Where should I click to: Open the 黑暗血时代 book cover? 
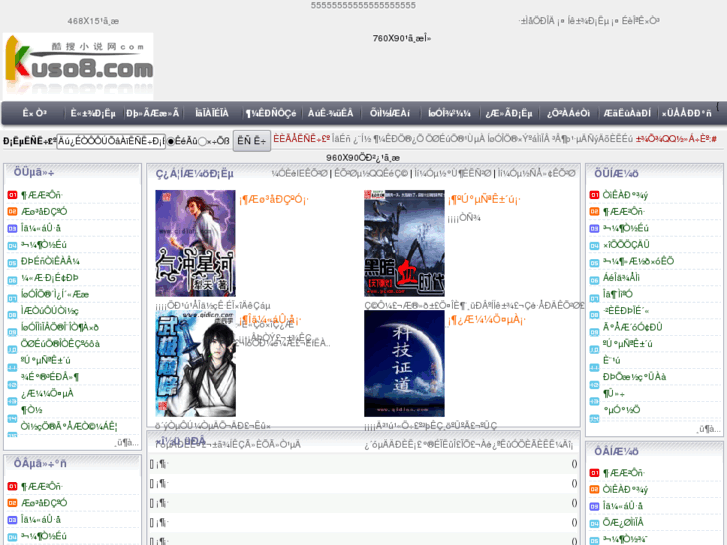click(x=404, y=243)
